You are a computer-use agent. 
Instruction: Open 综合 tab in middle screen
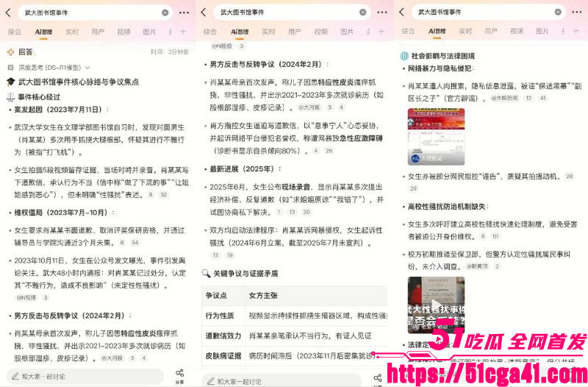pos(210,32)
